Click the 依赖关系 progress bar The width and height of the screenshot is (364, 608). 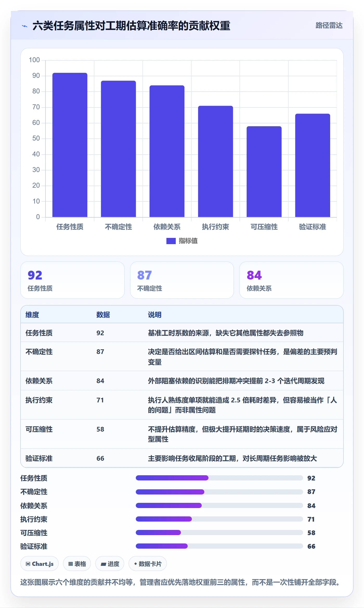[219, 505]
